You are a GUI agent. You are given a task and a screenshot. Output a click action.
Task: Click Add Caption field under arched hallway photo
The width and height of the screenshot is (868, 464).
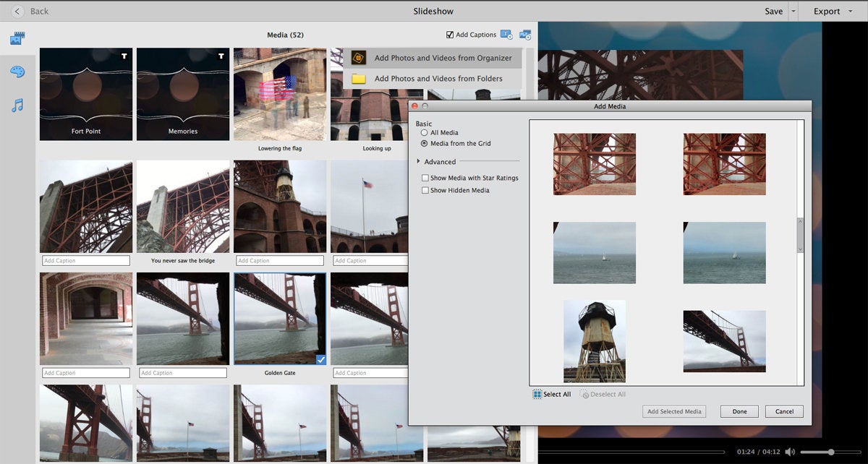point(86,373)
